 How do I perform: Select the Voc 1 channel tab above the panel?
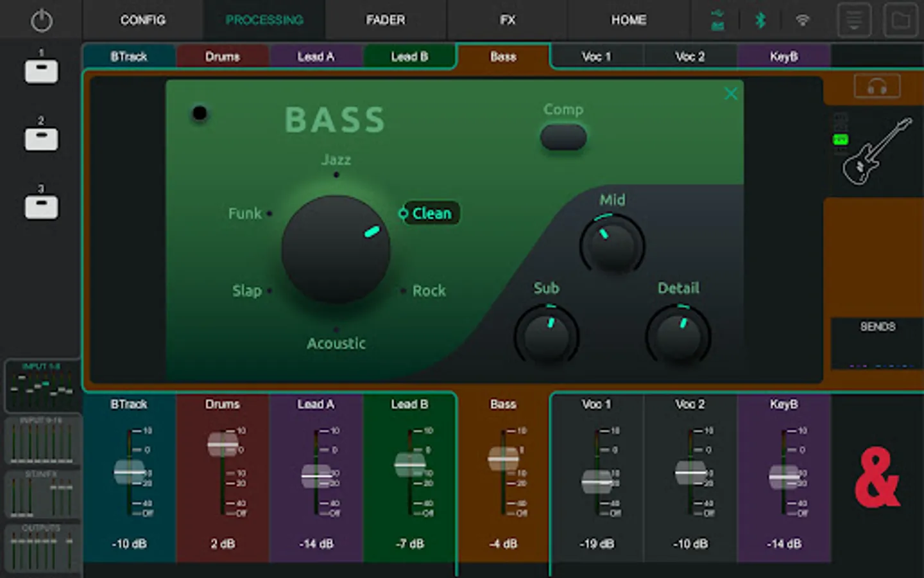coord(597,57)
